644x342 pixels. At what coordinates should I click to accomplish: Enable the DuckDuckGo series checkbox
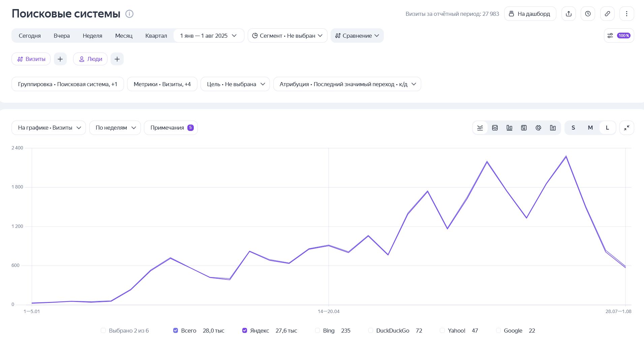click(371, 331)
